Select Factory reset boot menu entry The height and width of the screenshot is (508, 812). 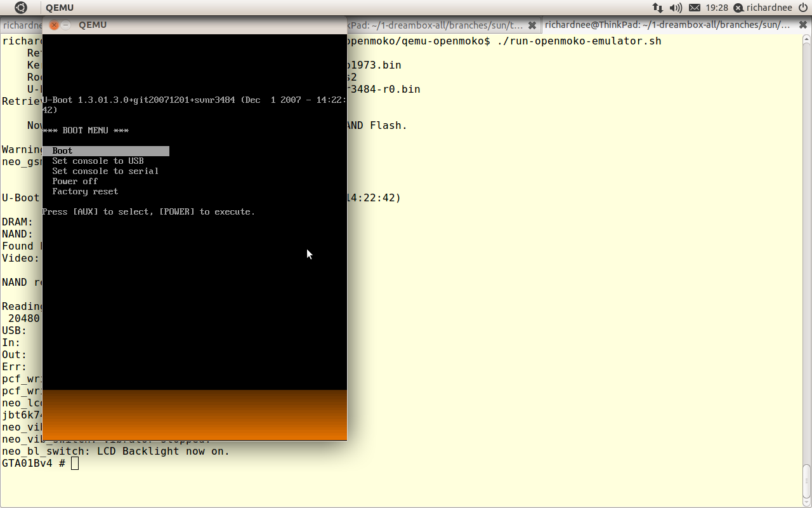85,191
